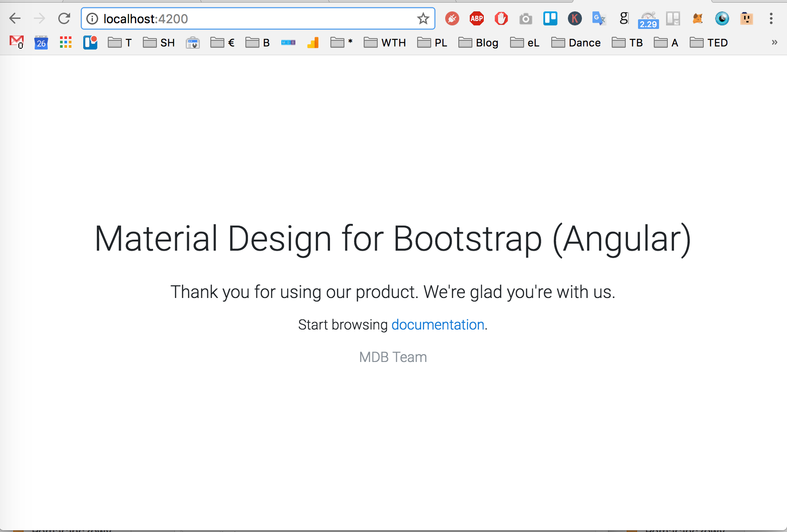Open the MetaMask fox extension
The height and width of the screenshot is (532, 787).
(x=698, y=18)
